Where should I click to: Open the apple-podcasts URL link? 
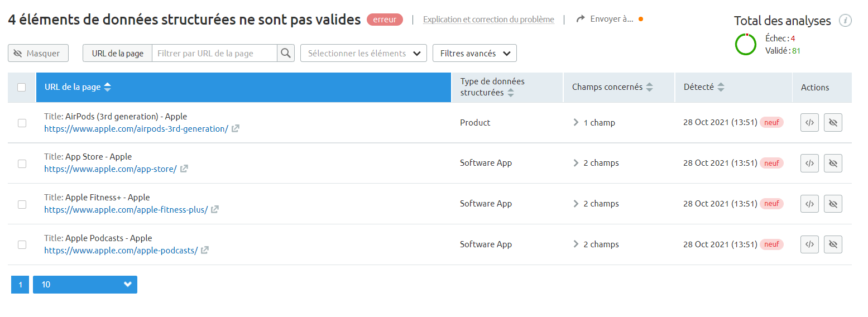click(121, 251)
